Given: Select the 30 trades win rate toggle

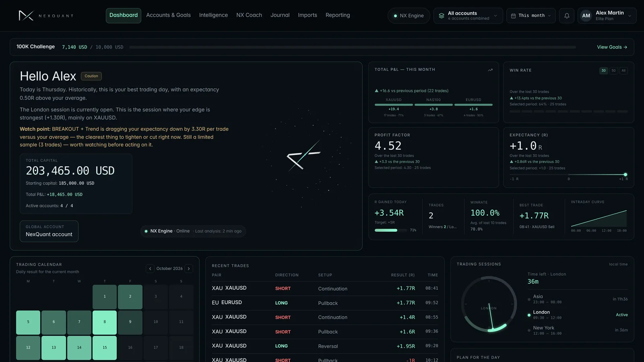Looking at the screenshot, I should [603, 70].
